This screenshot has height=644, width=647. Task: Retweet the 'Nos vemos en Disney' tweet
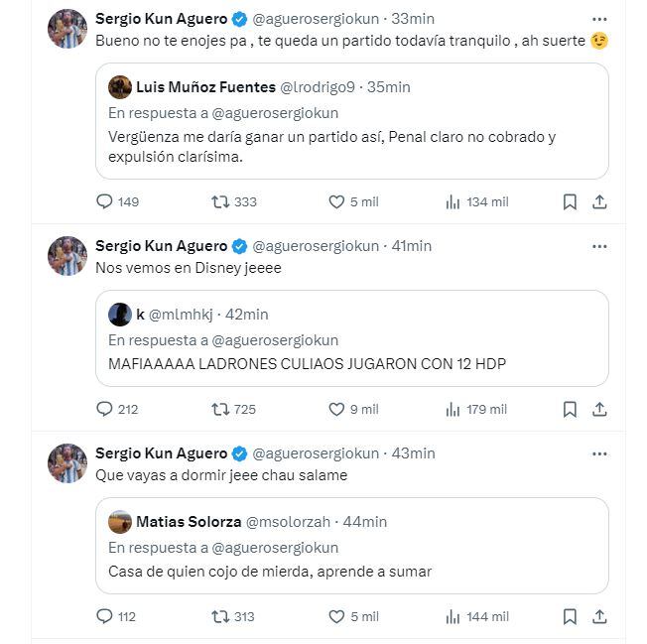point(221,409)
